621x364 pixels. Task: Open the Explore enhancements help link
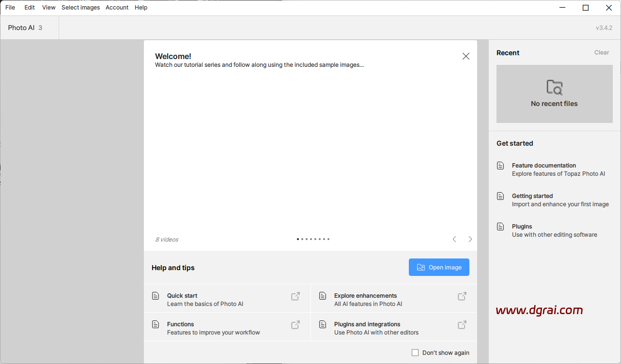pos(394,298)
